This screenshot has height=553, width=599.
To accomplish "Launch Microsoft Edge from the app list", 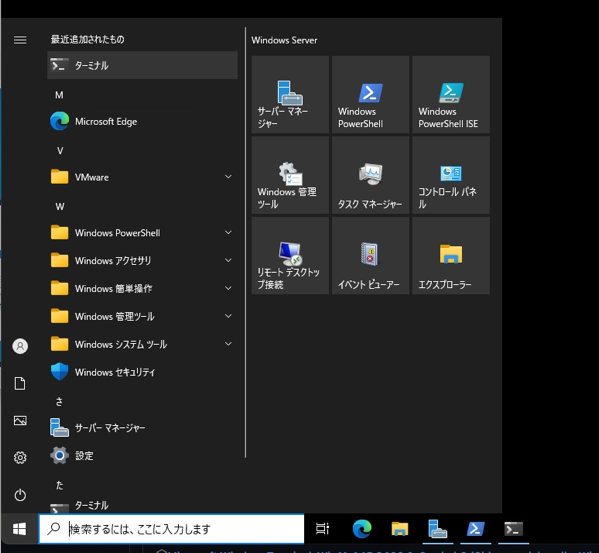I will point(142,121).
